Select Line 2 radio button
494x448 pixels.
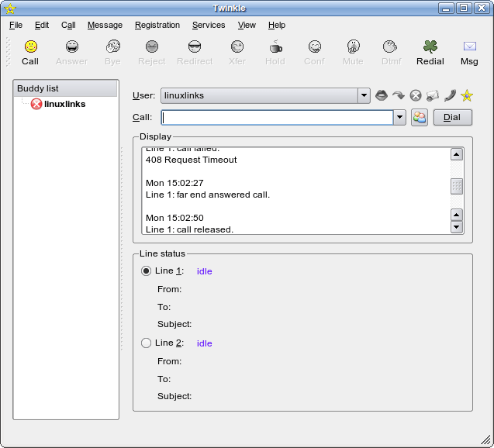coord(146,343)
